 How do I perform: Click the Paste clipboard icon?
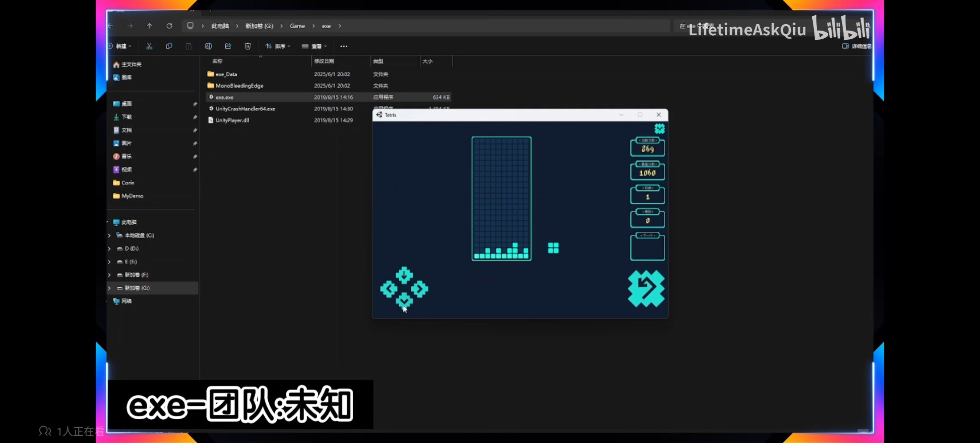(189, 46)
